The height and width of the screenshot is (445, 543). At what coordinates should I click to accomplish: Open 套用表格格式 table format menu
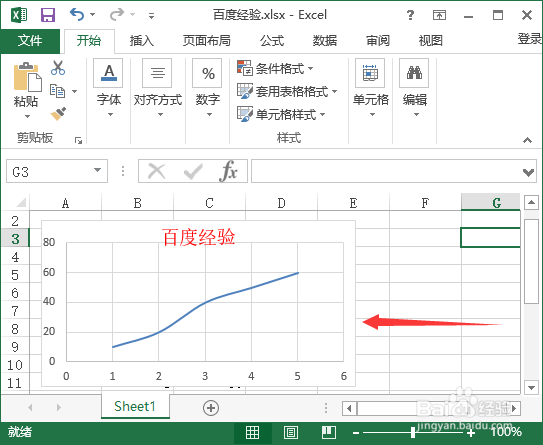[x=287, y=91]
